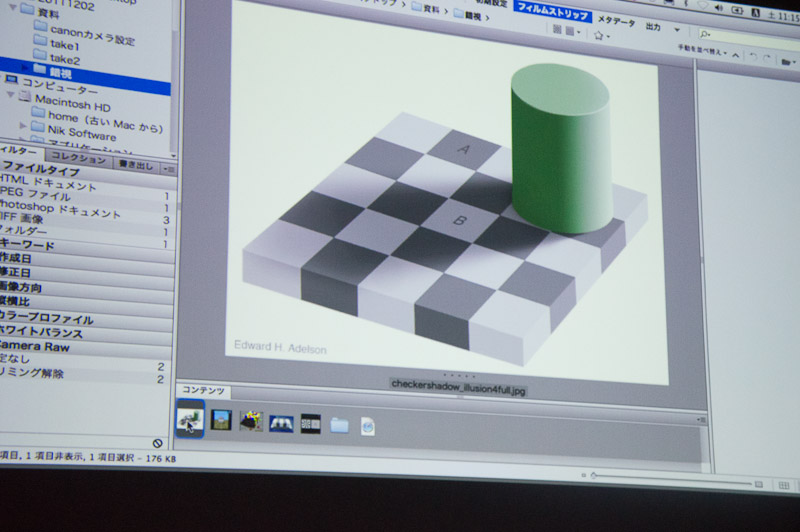
Task: Open the Content panel options menu icon
Action: [701, 419]
